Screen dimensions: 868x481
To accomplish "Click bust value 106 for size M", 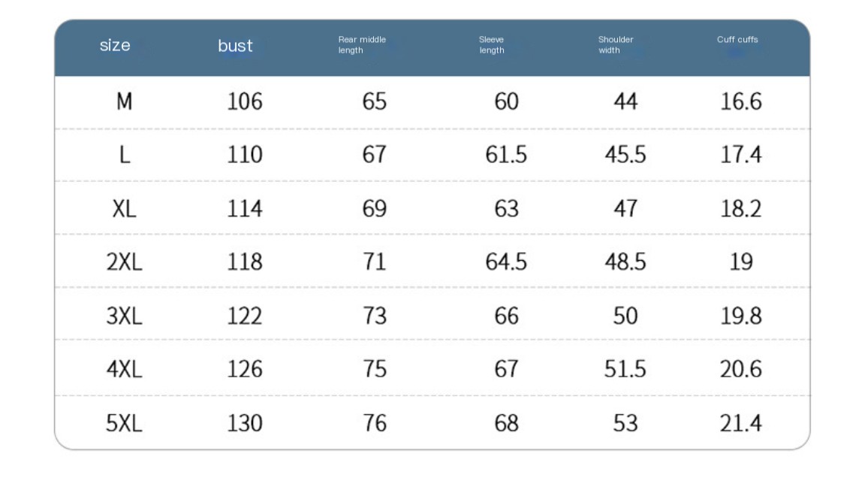I will click(x=245, y=101).
